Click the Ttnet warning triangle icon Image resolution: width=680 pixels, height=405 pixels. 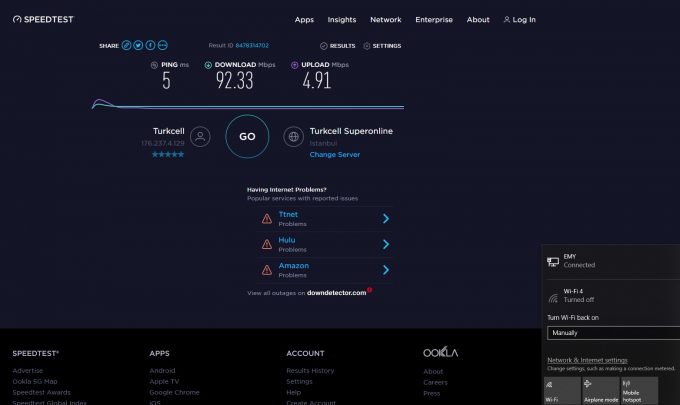click(x=266, y=218)
